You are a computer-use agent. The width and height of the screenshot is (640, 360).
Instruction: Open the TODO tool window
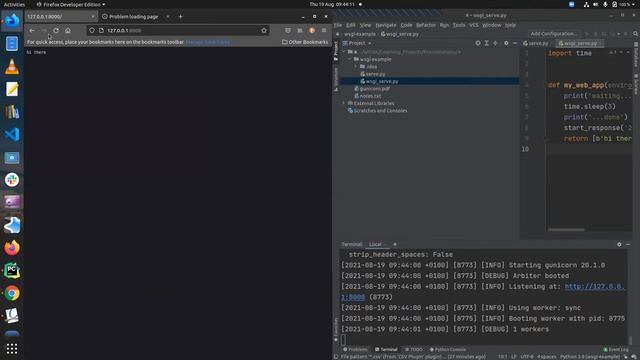pos(414,350)
